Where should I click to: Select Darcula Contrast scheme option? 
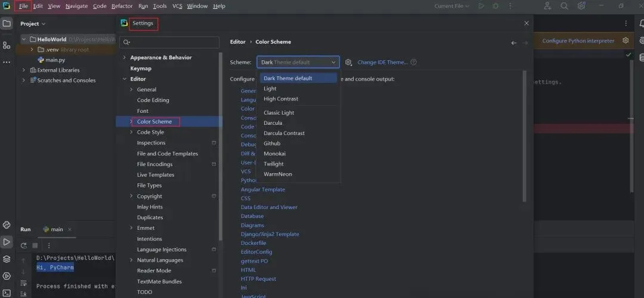[x=284, y=133]
